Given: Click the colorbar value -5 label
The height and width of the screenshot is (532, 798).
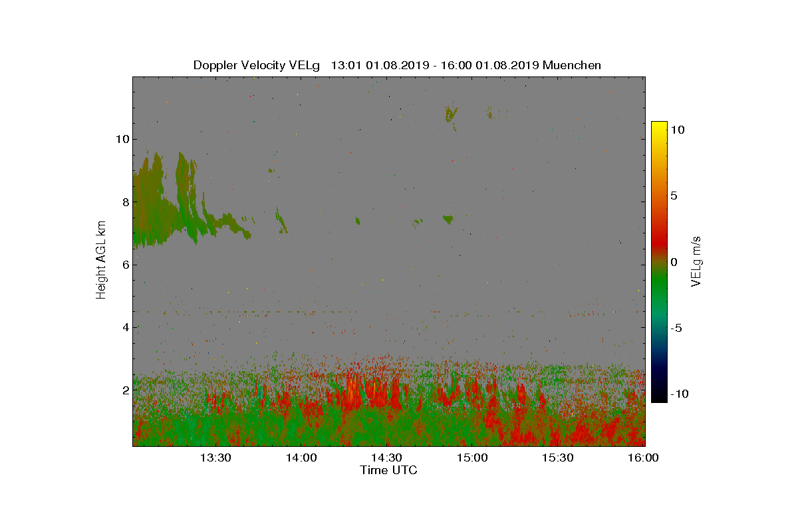Looking at the screenshot, I should [676, 328].
